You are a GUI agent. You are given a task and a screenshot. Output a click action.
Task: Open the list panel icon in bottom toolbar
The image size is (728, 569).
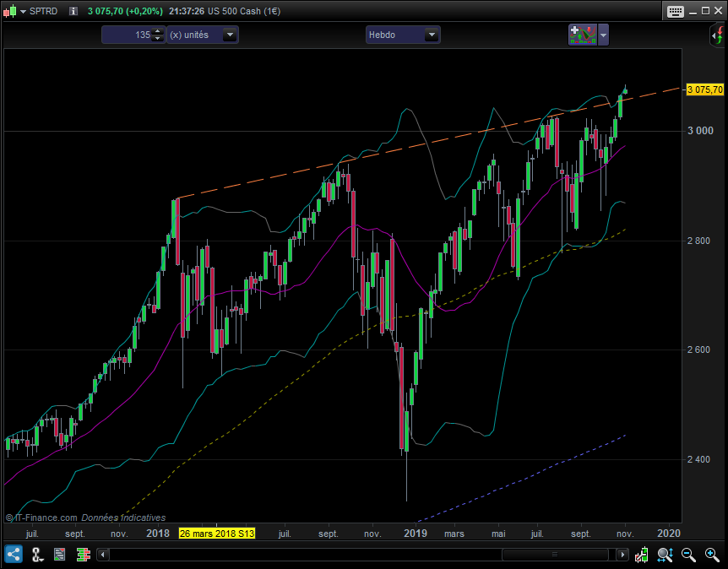click(59, 554)
